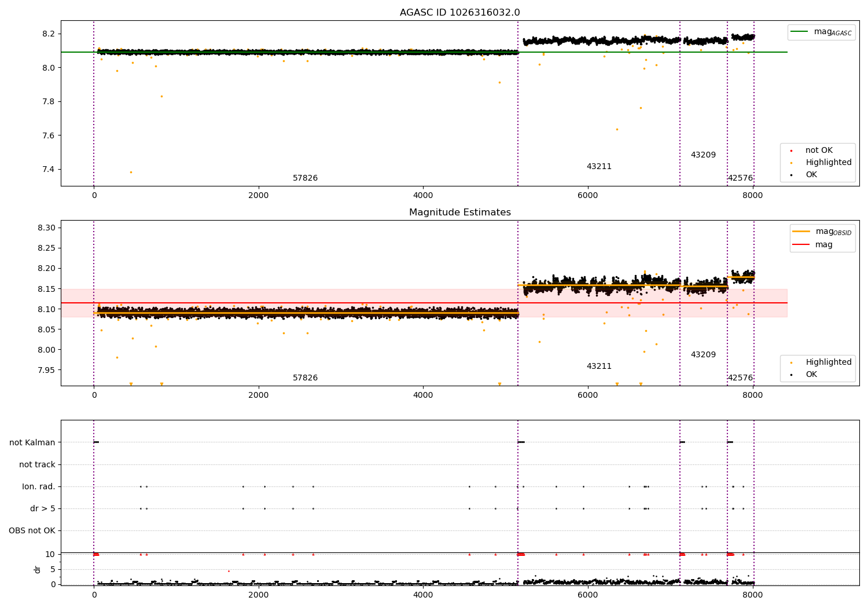Click y-axis tick 8.05 in middle plot

click(46, 329)
